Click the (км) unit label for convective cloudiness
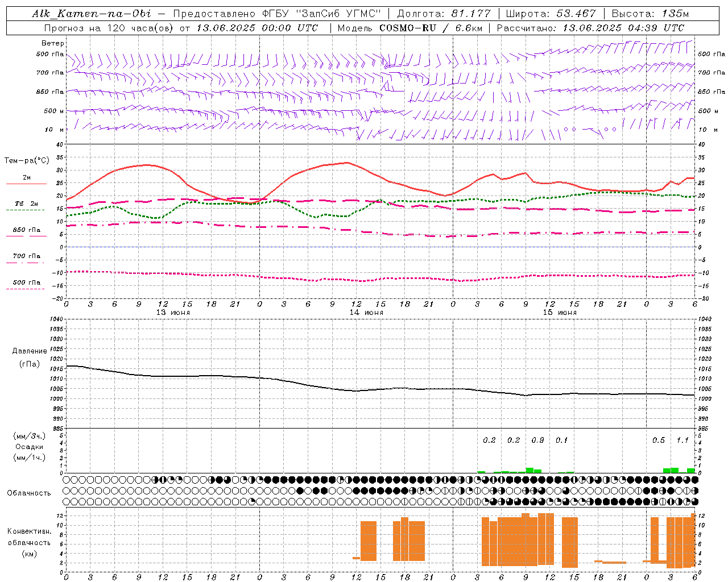The image size is (728, 582). (x=30, y=554)
